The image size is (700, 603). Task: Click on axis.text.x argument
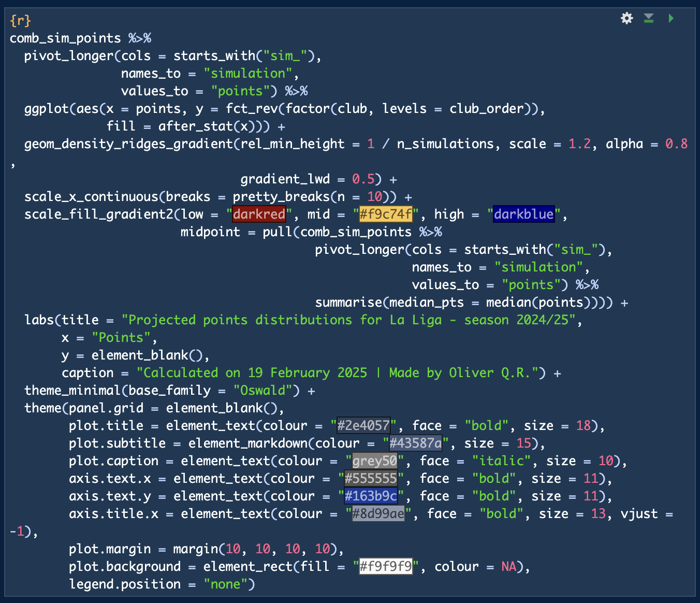[110, 478]
